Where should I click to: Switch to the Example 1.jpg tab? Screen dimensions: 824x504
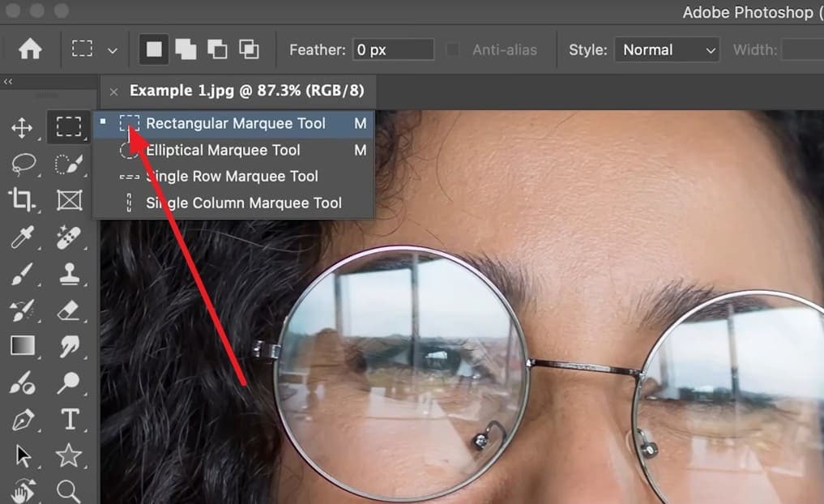coord(246,91)
